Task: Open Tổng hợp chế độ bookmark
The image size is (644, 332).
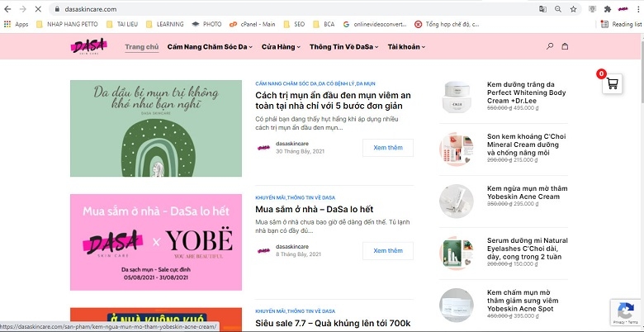Action: tap(447, 24)
